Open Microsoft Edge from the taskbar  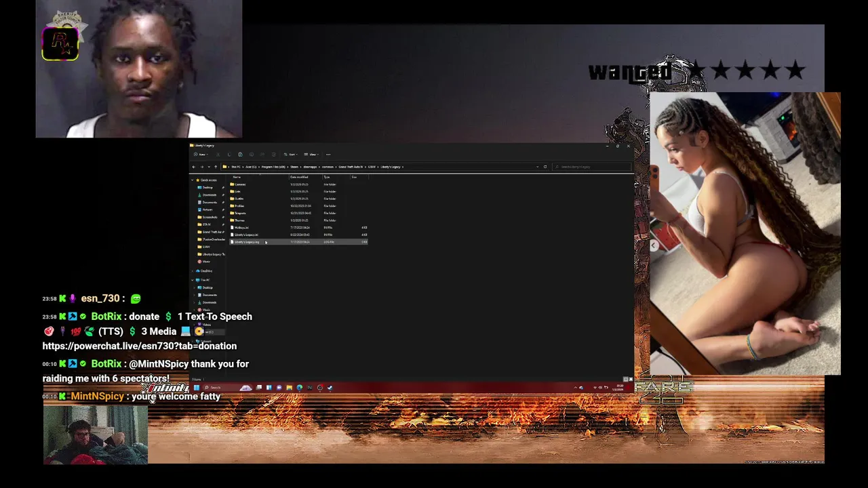click(300, 388)
